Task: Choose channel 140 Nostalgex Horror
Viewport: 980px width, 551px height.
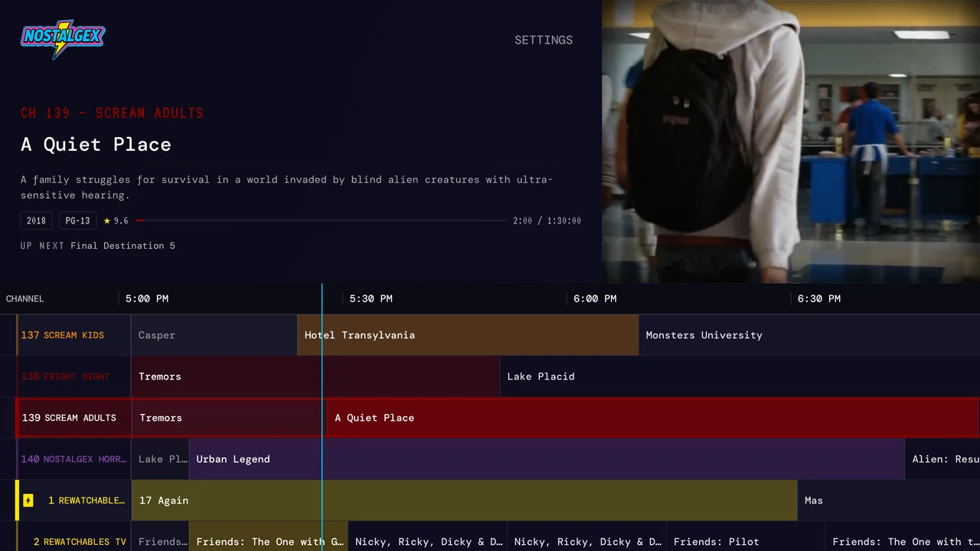Action: coord(73,459)
